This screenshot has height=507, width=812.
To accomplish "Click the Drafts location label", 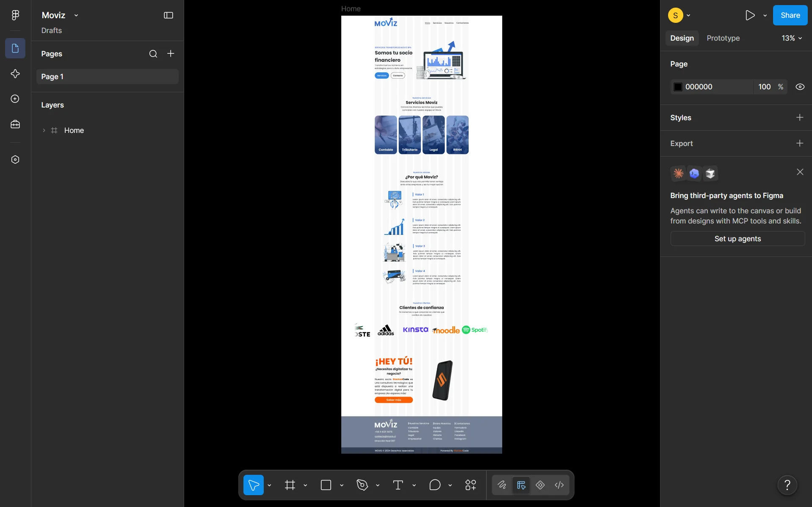I will [x=52, y=30].
